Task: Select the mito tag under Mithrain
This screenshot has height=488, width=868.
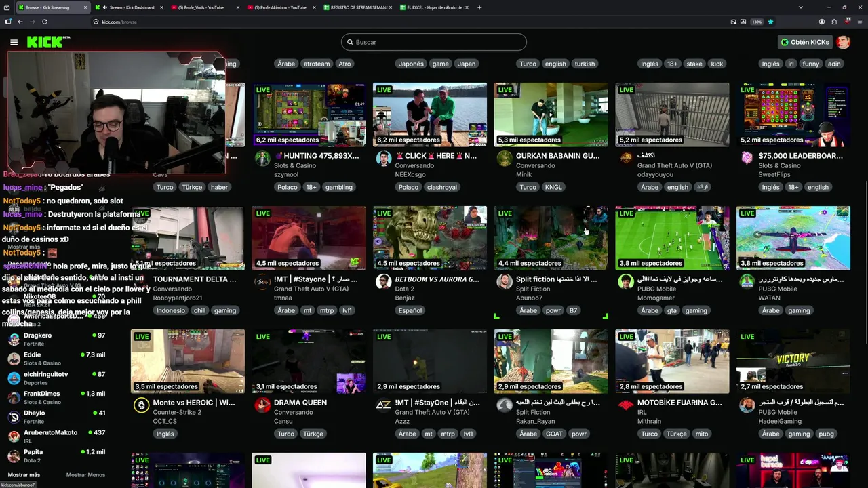Action: [701, 434]
